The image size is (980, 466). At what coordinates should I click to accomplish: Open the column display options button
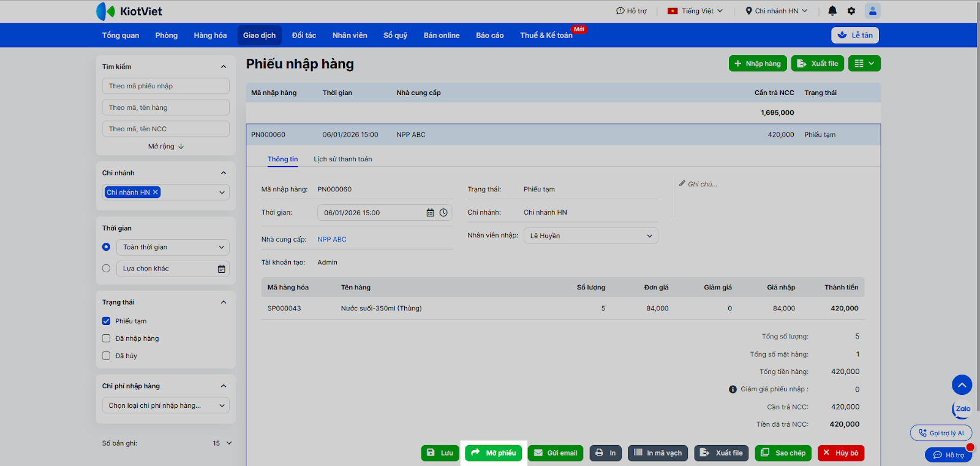864,63
